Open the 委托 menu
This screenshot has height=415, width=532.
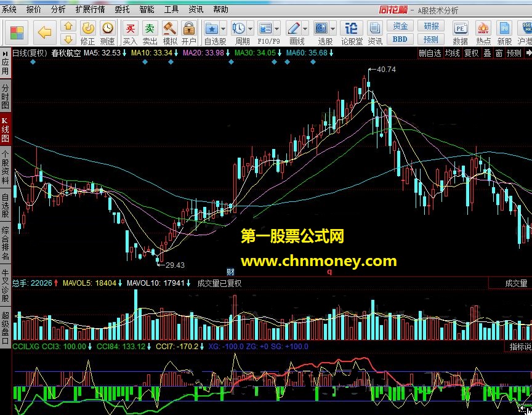[122, 9]
